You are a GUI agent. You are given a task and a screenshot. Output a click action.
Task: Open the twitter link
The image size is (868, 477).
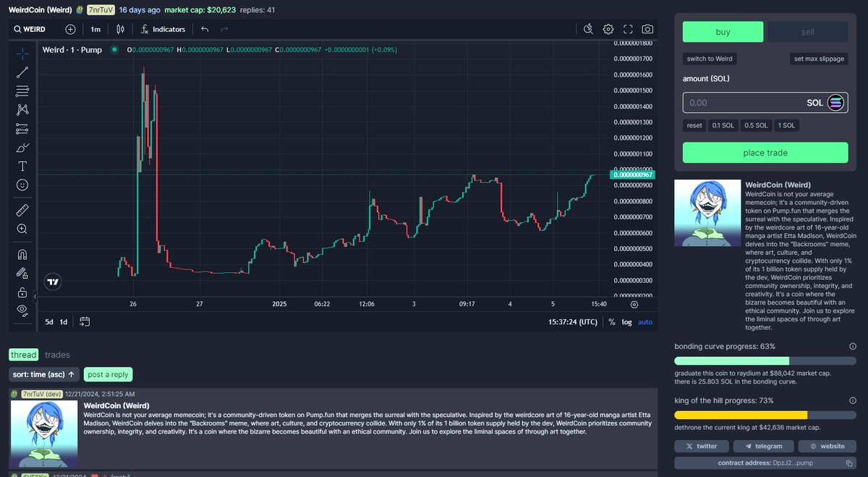click(x=702, y=446)
